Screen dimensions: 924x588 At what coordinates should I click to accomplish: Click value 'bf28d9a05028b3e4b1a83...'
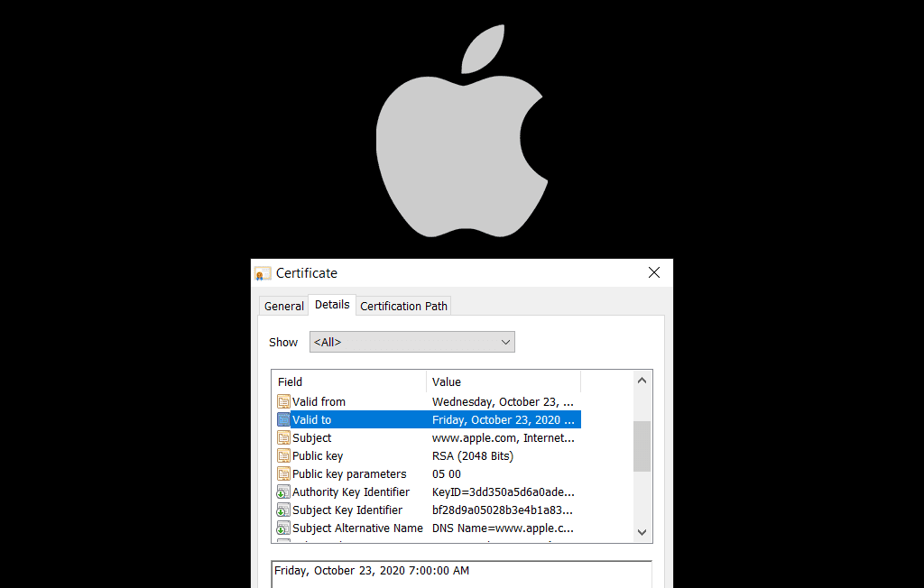tap(503, 510)
